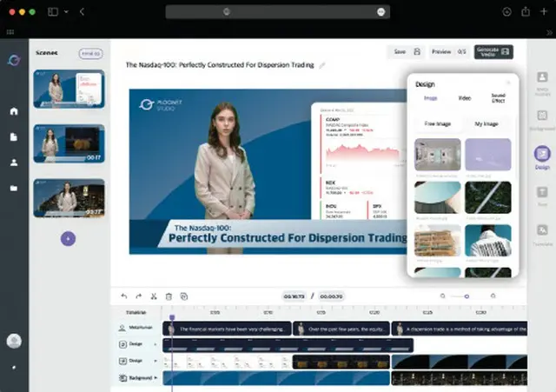Select the MetaHuman clip 'Over the past few years'
Image resolution: width=556 pixels, height=392 pixels.
click(341, 329)
